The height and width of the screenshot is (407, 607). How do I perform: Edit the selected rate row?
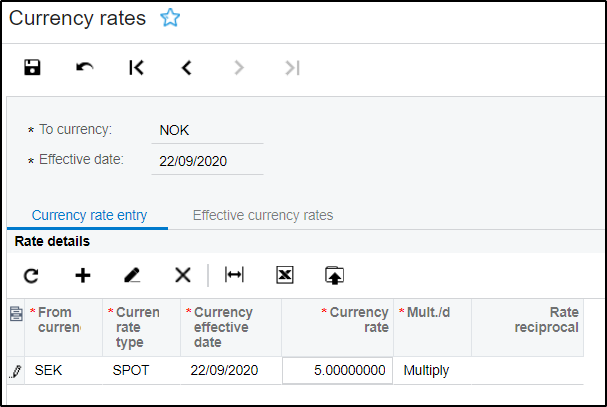click(132, 275)
